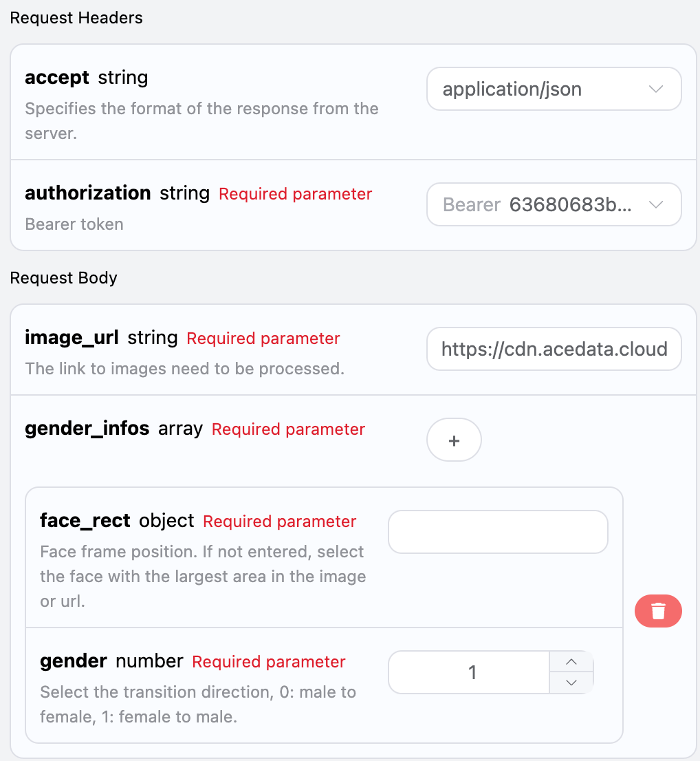Focus the image_url text input
This screenshot has height=761, width=700.
pos(554,349)
